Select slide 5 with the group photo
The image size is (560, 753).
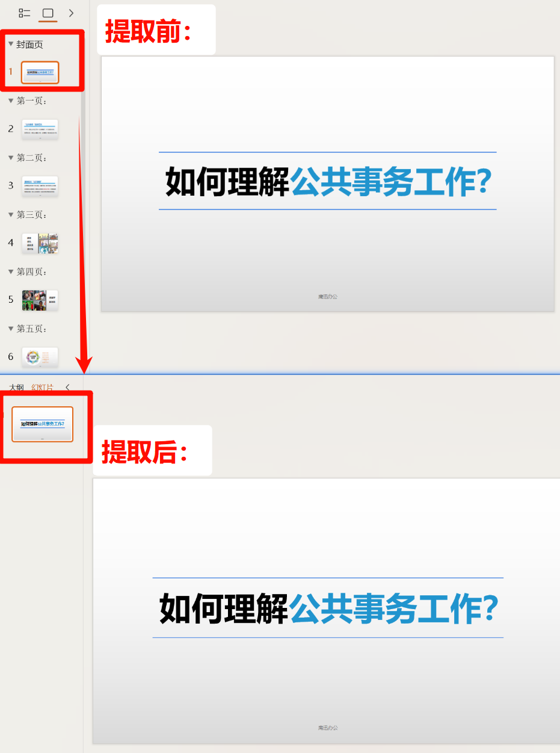point(40,299)
